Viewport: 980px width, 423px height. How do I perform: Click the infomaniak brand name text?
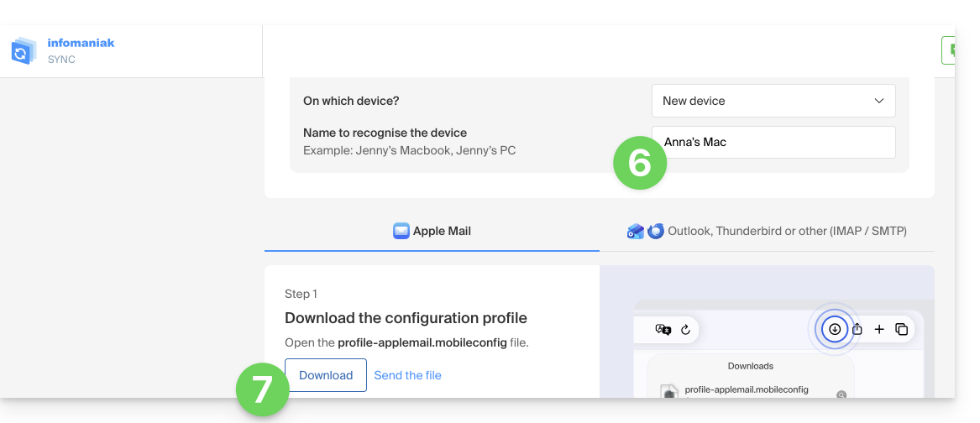tap(81, 43)
